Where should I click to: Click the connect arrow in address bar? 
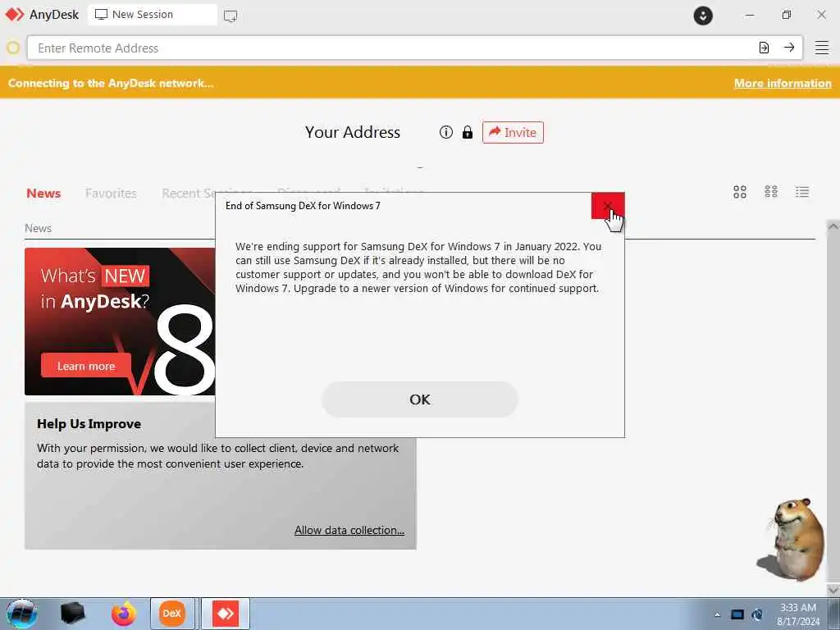[789, 48]
